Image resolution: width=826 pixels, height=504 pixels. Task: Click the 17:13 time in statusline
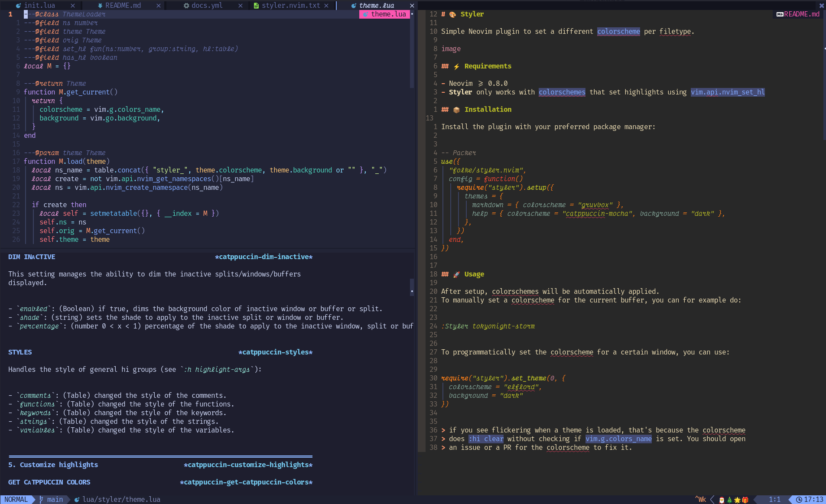point(813,499)
